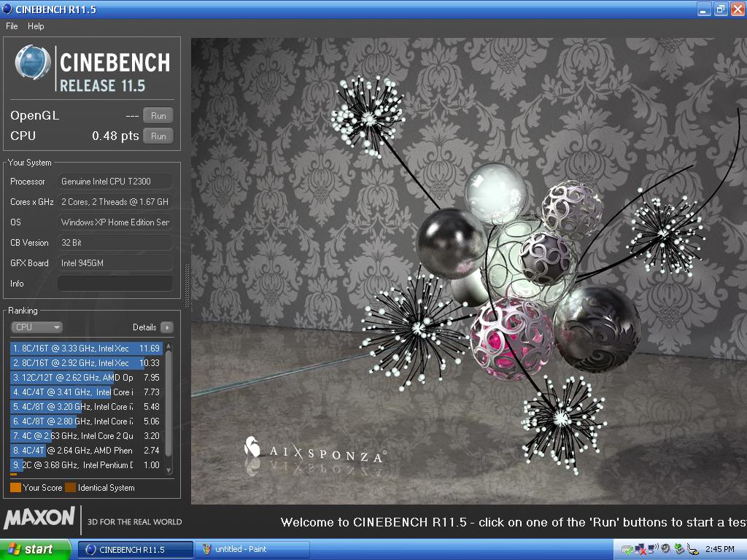
Task: Click the Cores x GHz field
Action: (x=115, y=202)
